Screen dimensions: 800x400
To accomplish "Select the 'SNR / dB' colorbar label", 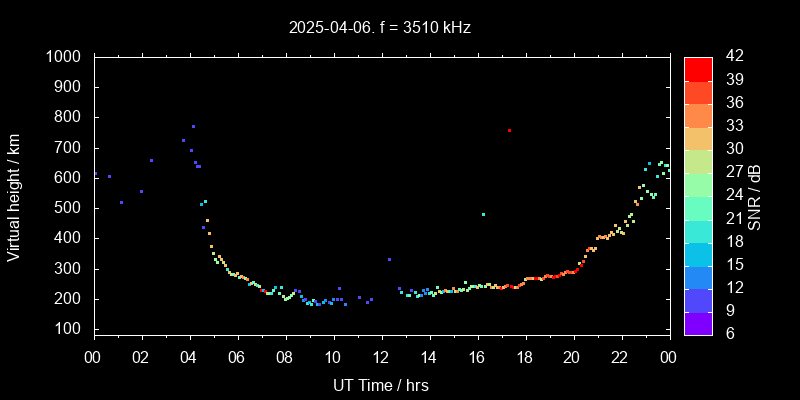I will [755, 195].
